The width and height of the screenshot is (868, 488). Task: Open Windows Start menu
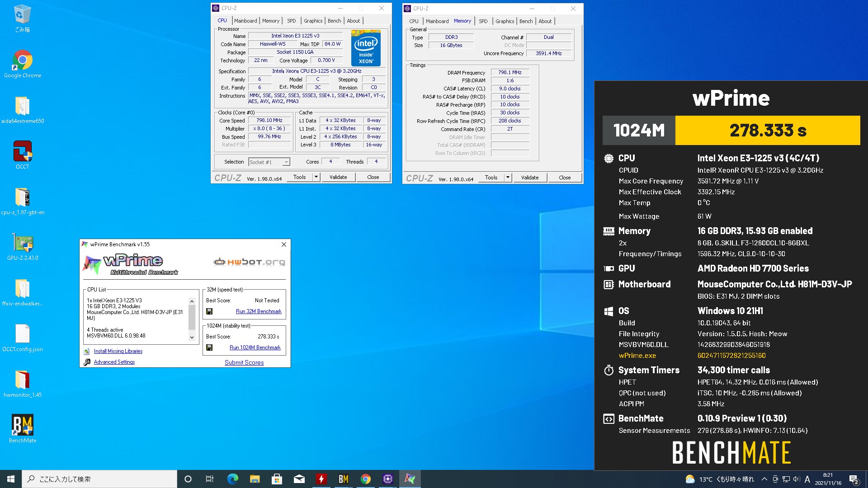11,479
